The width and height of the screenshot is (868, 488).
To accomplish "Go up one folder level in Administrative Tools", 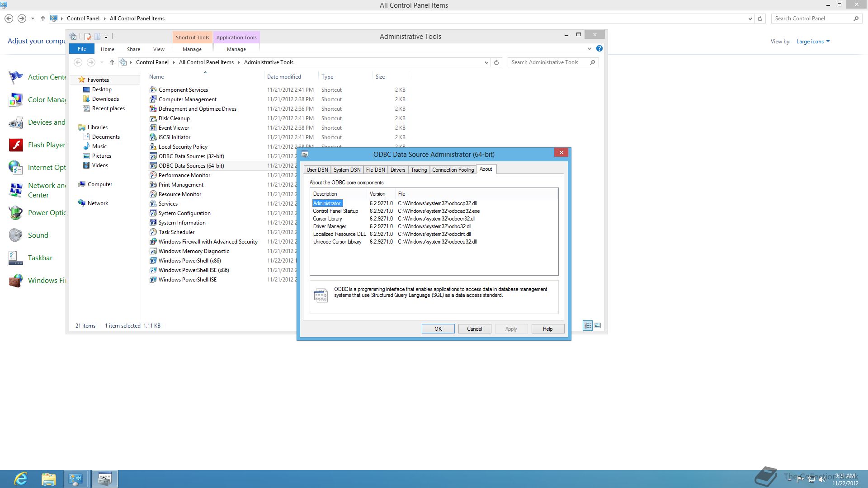I will pos(112,62).
